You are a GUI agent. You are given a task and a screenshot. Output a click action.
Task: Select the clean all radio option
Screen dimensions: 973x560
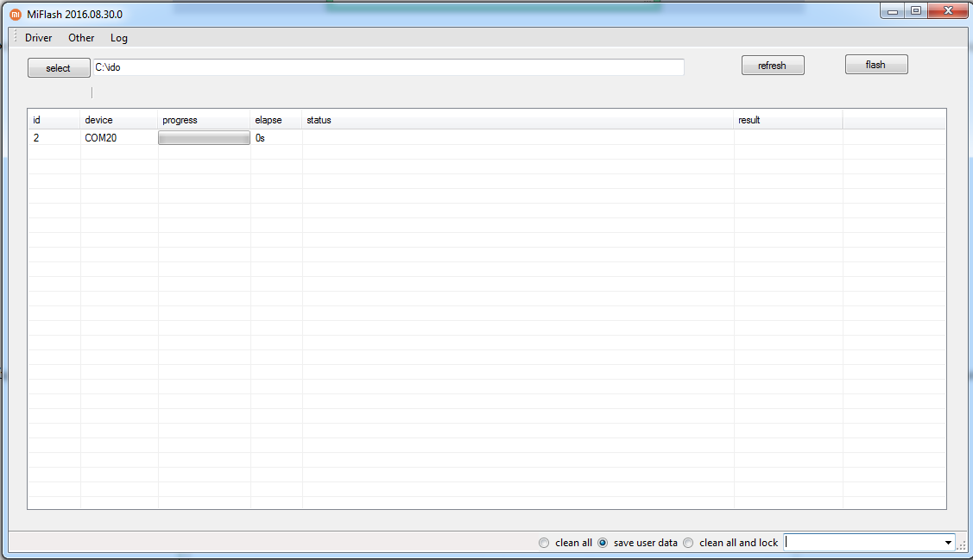click(x=565, y=543)
